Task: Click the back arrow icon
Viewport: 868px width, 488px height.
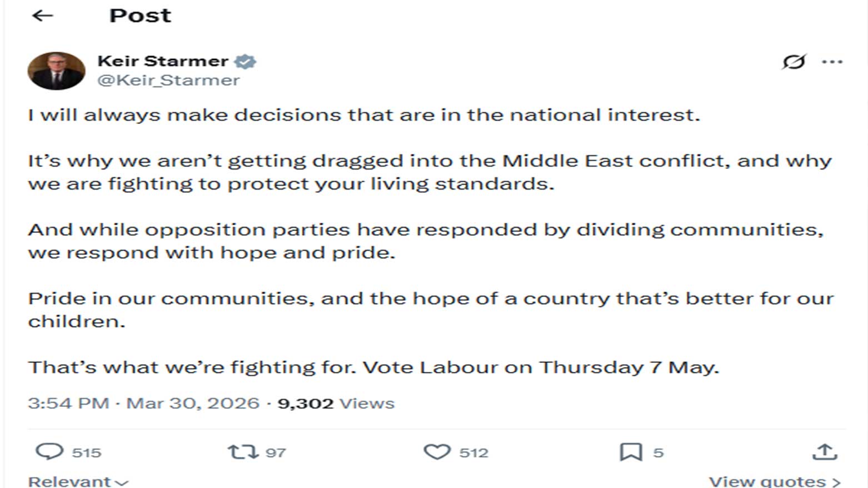Action: (42, 16)
